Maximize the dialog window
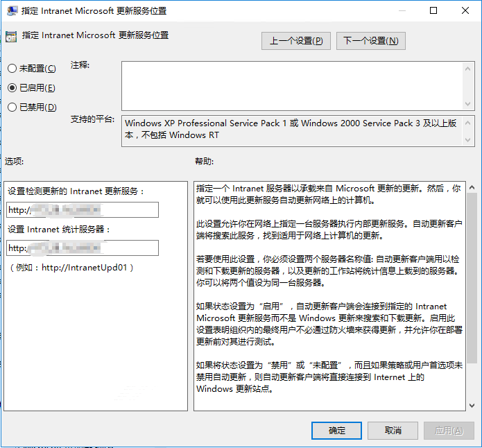Image resolution: width=482 pixels, height=448 pixels. coord(433,11)
